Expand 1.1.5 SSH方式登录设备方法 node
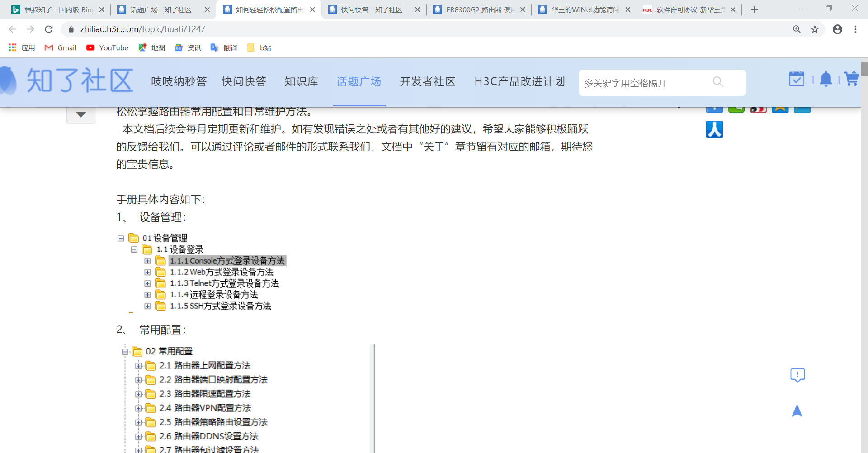This screenshot has height=453, width=868. coord(147,306)
